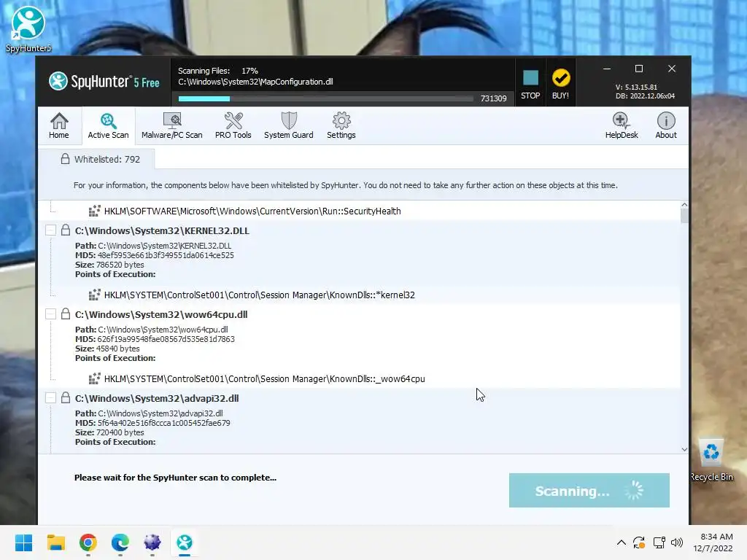Click the vertical scrollbar thumb
Screen dimensions: 747x560
[x=684, y=216]
